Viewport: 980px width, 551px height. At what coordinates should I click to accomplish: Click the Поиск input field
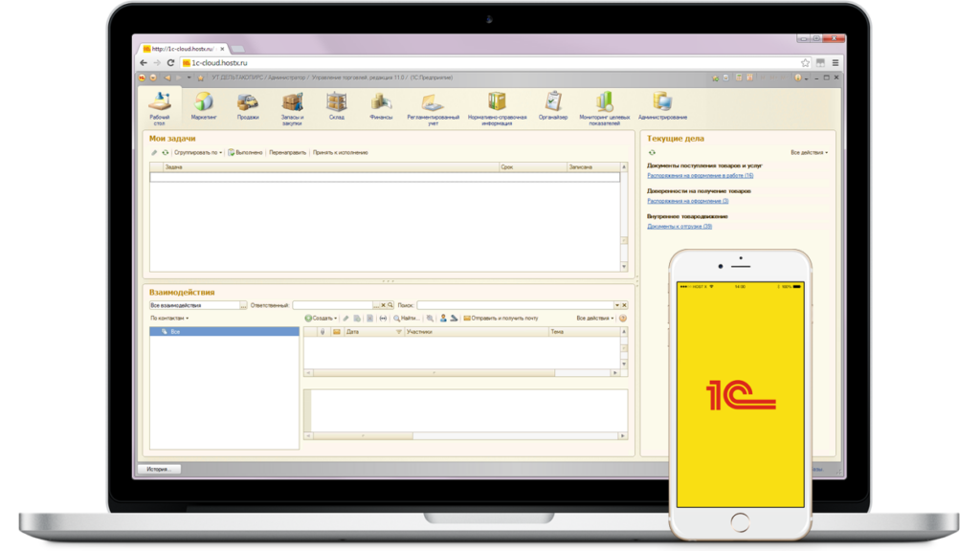515,305
